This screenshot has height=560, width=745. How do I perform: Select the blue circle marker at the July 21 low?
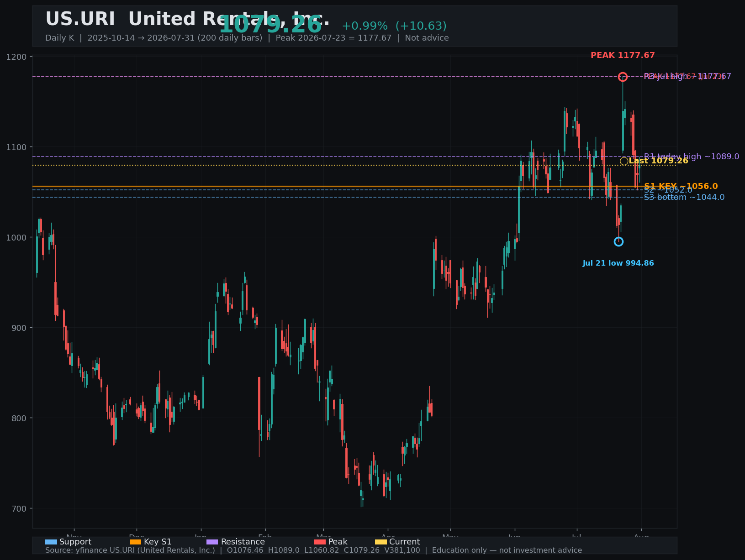click(x=618, y=241)
